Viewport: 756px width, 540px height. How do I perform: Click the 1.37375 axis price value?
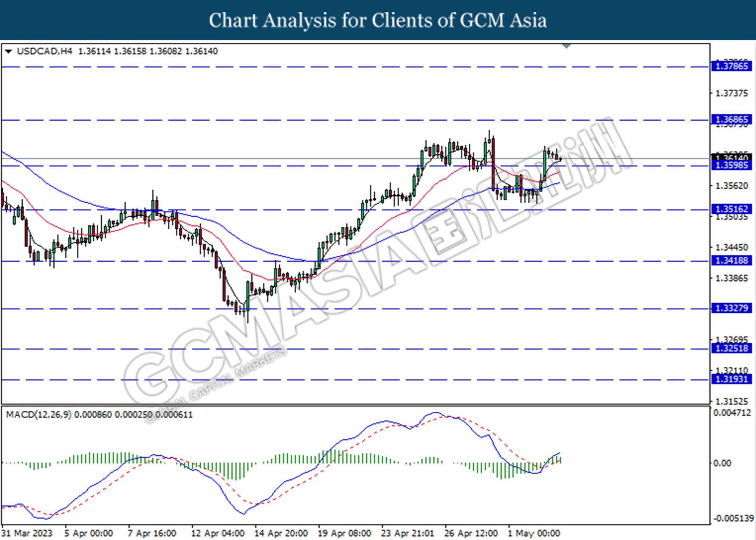(x=731, y=93)
